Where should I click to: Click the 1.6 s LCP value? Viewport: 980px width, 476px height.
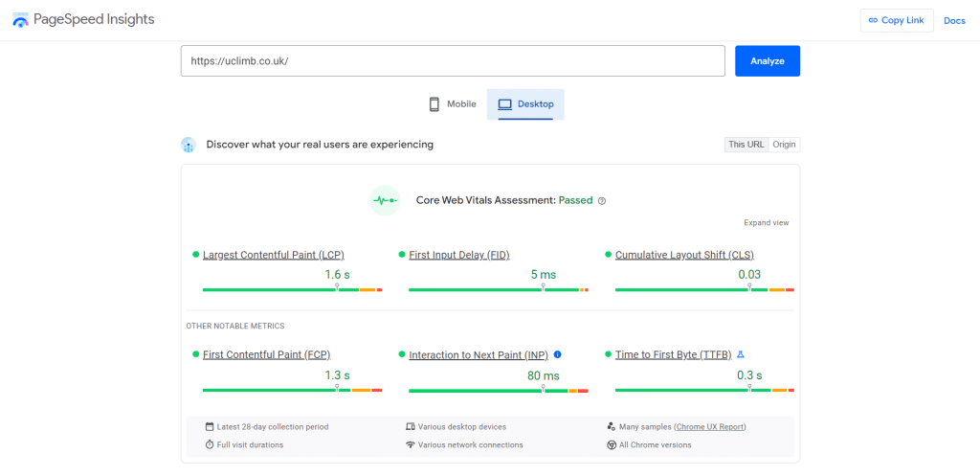(337, 275)
